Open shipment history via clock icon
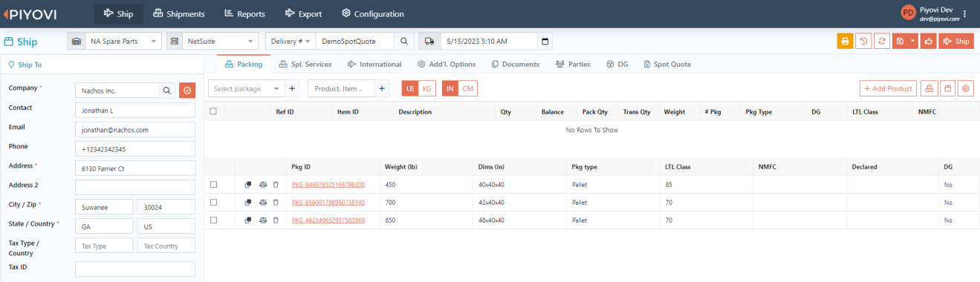The height and width of the screenshot is (282, 980). [863, 42]
